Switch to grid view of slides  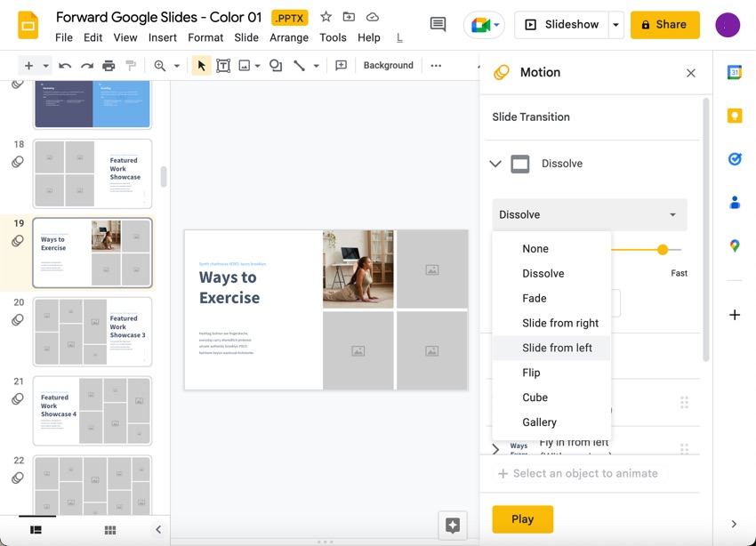110,530
